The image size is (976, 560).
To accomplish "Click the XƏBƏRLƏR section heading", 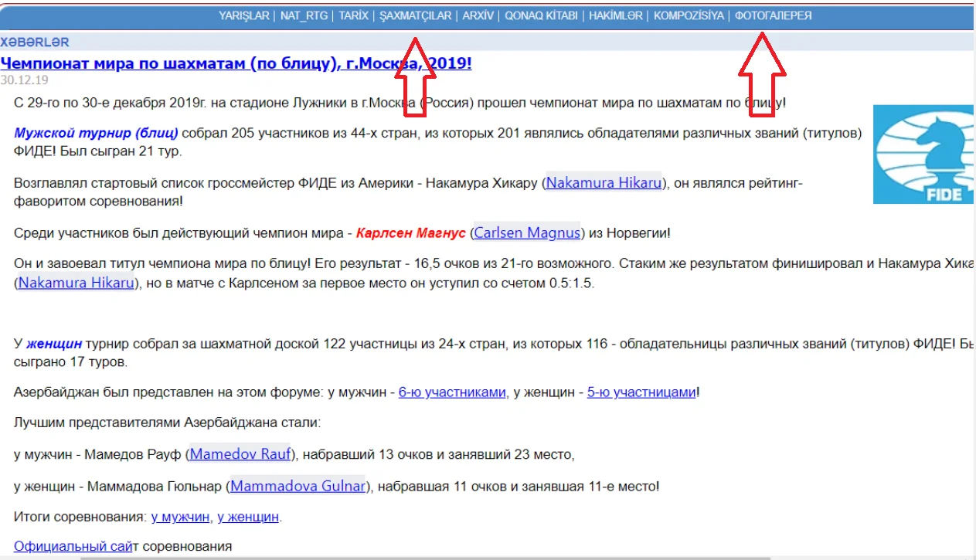I will point(35,42).
